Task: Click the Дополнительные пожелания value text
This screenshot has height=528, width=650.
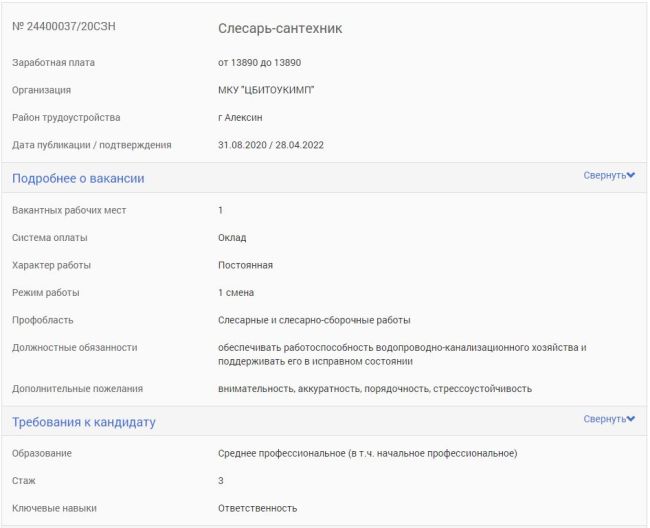Action: pos(375,389)
